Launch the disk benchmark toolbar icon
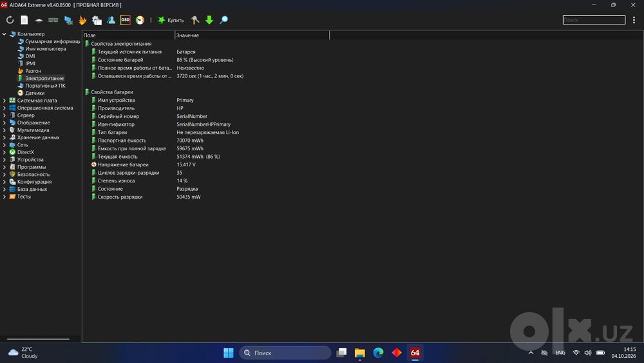Image resolution: width=644 pixels, height=363 pixels. pyautogui.click(x=39, y=20)
